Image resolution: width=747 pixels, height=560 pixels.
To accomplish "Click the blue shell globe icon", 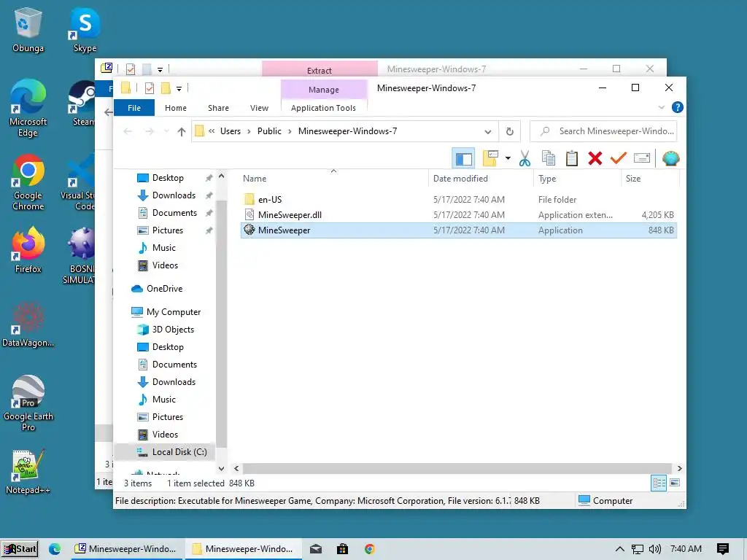I will click(x=670, y=158).
